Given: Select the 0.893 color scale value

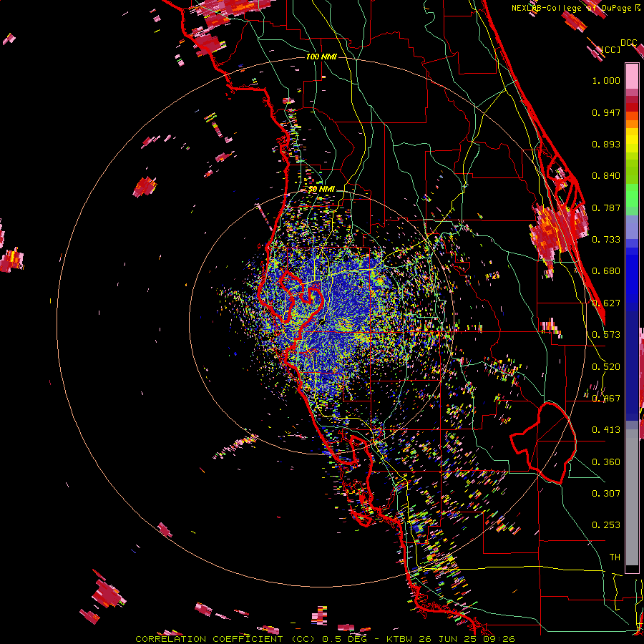Looking at the screenshot, I should pyautogui.click(x=606, y=144).
